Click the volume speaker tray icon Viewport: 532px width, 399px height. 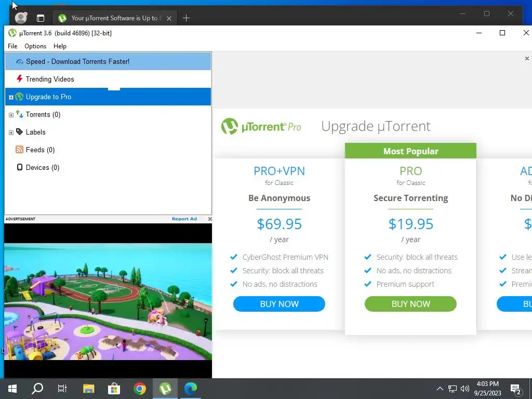[465, 389]
